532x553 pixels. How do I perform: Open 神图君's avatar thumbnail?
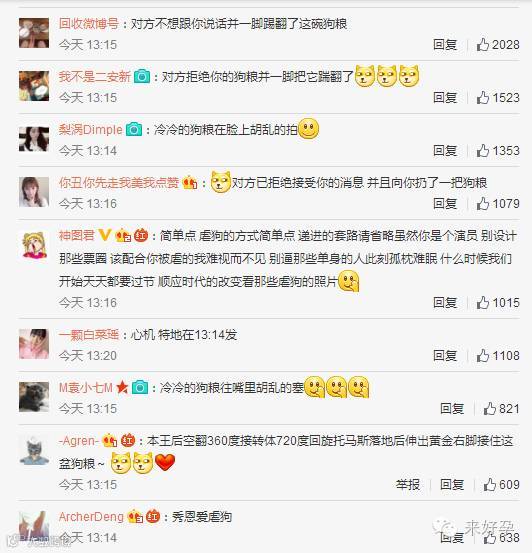[x=34, y=245]
